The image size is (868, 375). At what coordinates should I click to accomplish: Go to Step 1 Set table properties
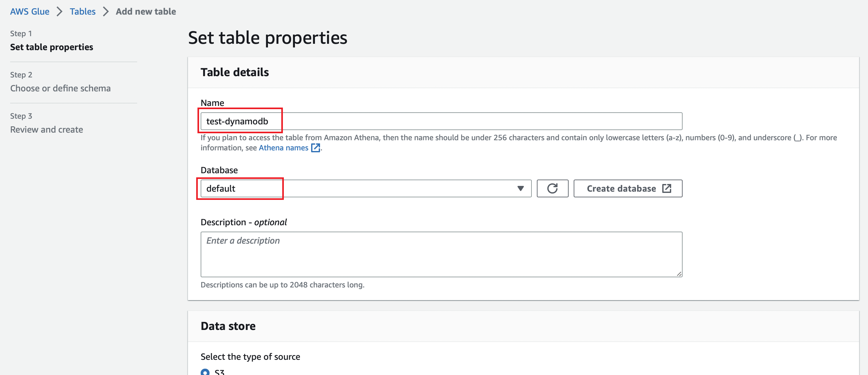[x=51, y=47]
